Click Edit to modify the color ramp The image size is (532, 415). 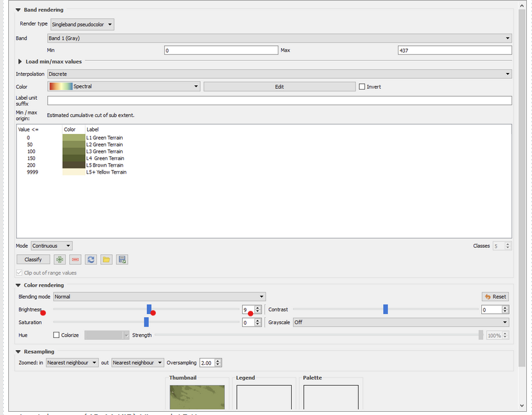tap(280, 85)
